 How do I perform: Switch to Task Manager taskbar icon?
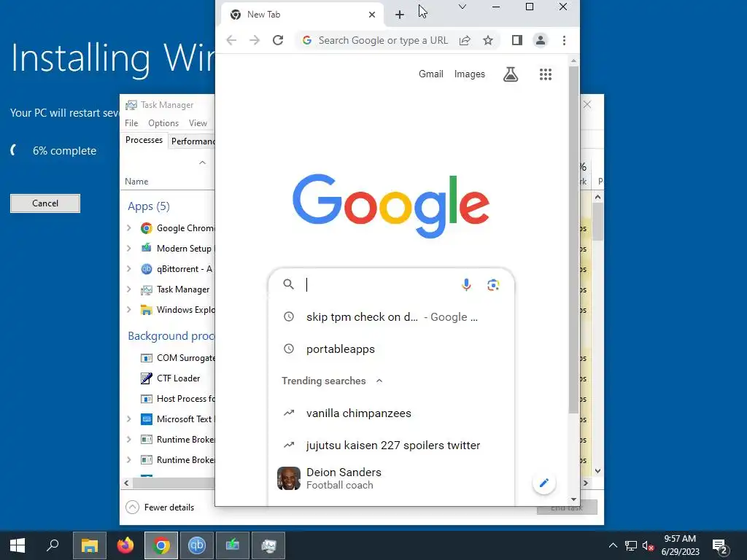pyautogui.click(x=268, y=545)
